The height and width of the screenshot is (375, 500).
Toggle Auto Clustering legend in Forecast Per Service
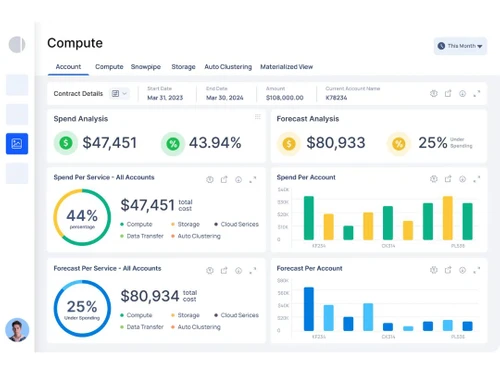pyautogui.click(x=196, y=327)
